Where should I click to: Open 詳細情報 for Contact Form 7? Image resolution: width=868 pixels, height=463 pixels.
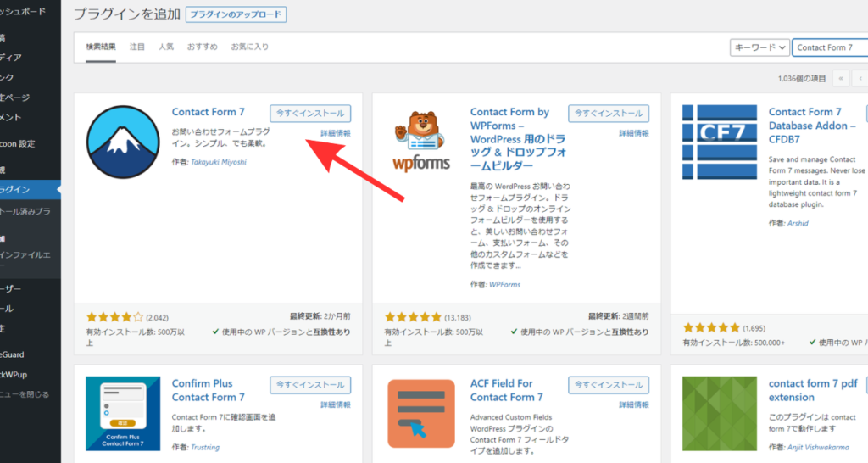(x=336, y=133)
